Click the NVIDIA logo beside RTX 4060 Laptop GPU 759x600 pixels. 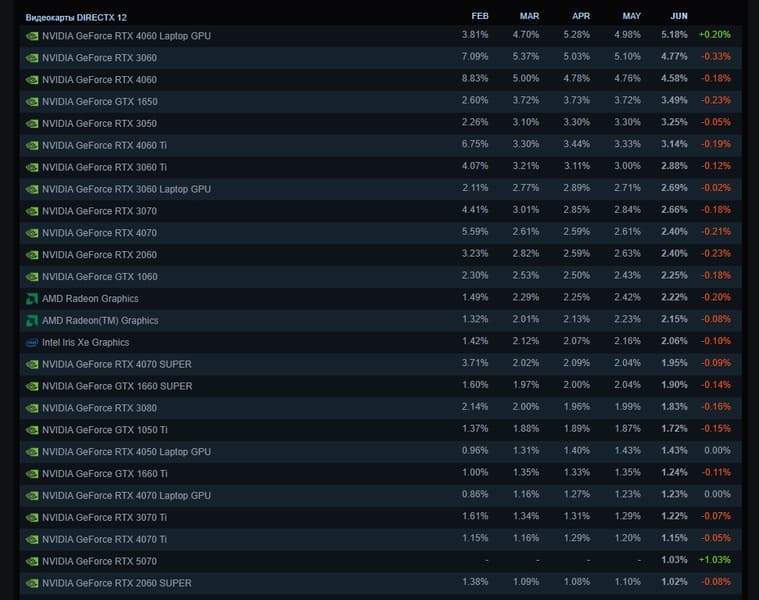(32, 36)
